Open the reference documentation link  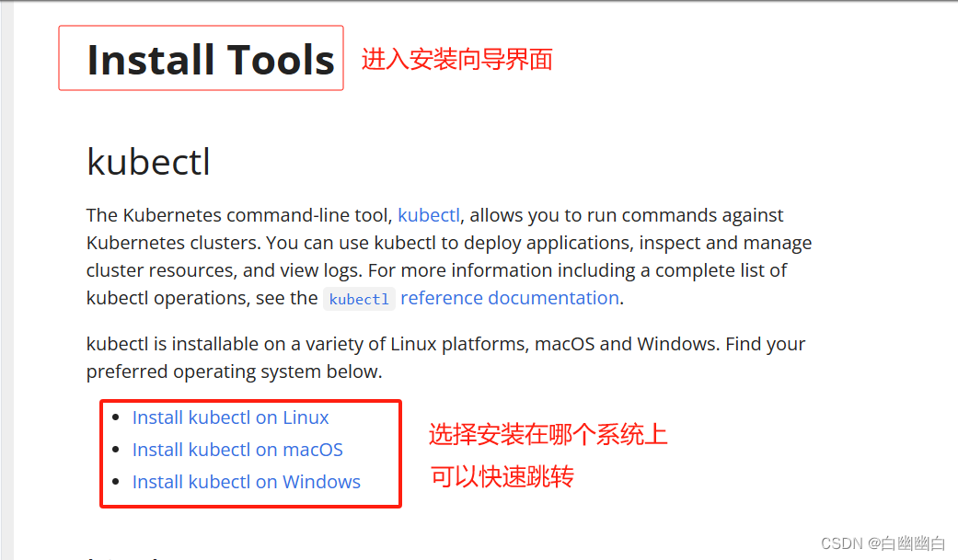tap(510, 298)
